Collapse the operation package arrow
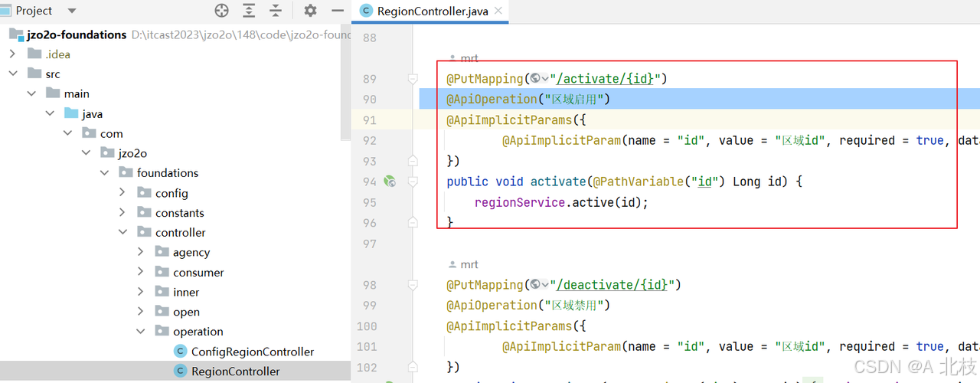Image resolution: width=980 pixels, height=383 pixels. 141,332
